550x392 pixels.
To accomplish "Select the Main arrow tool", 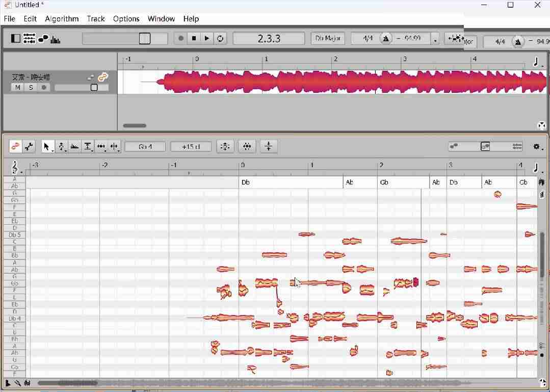I will (x=46, y=147).
